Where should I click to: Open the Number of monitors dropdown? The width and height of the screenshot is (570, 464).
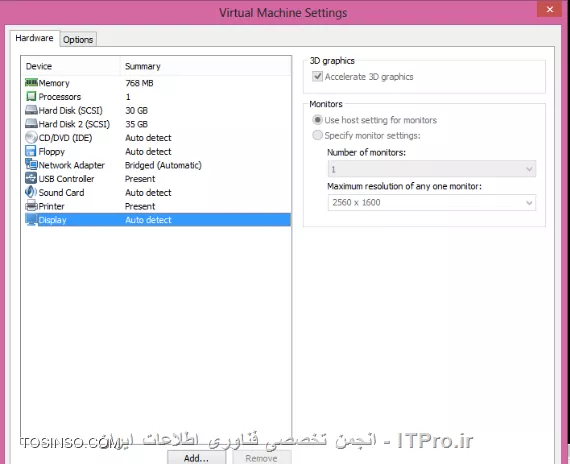tap(431, 169)
